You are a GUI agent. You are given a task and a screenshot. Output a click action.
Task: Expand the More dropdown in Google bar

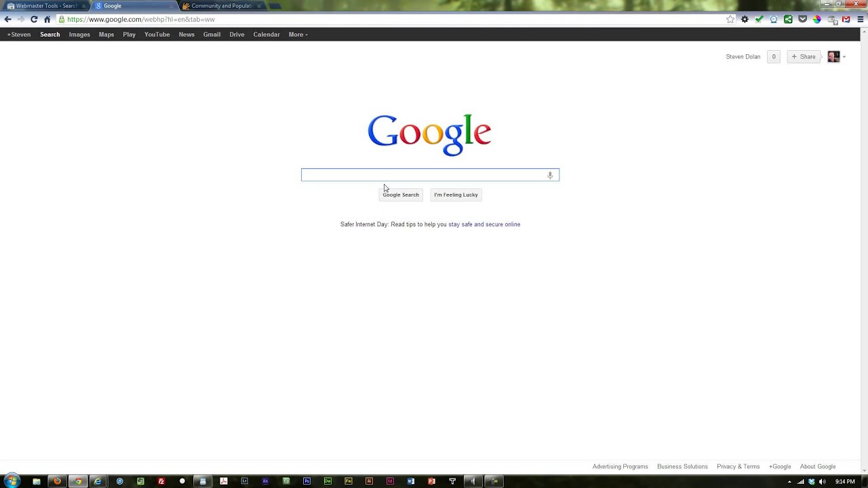point(298,35)
